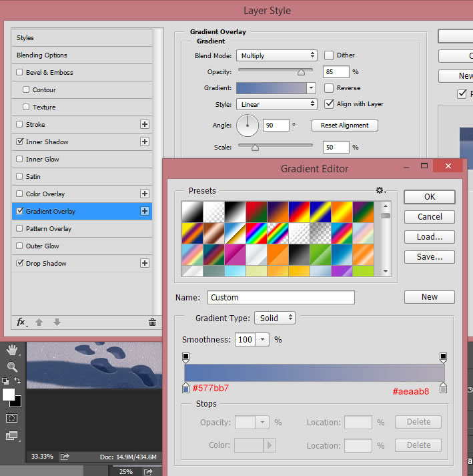The width and height of the screenshot is (473, 476).
Task: Click the fx add style icon
Action: 21,322
